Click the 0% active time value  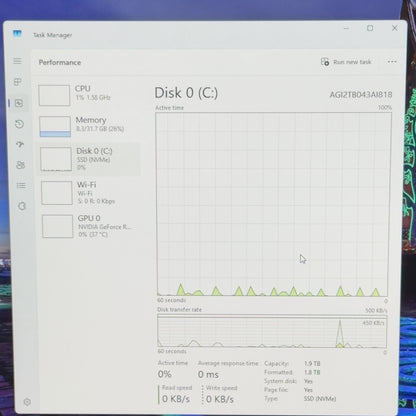[x=165, y=374]
